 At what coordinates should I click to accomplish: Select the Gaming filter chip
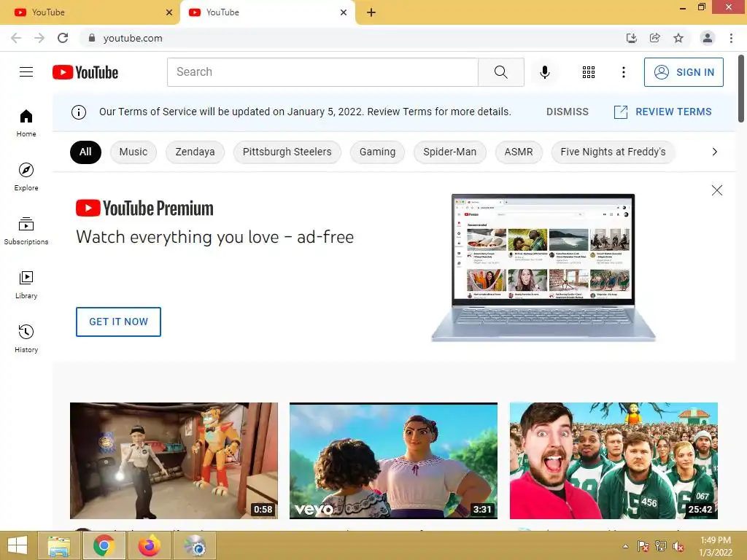tap(377, 152)
